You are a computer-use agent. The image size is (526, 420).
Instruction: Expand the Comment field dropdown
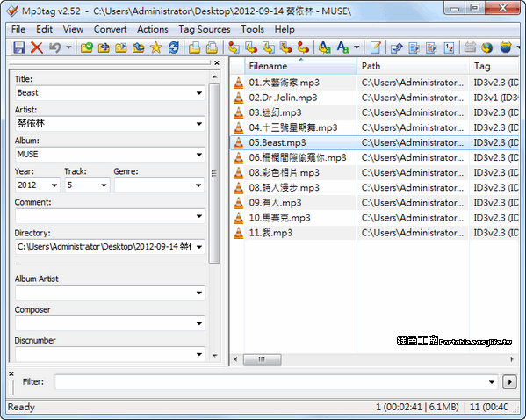click(x=199, y=216)
